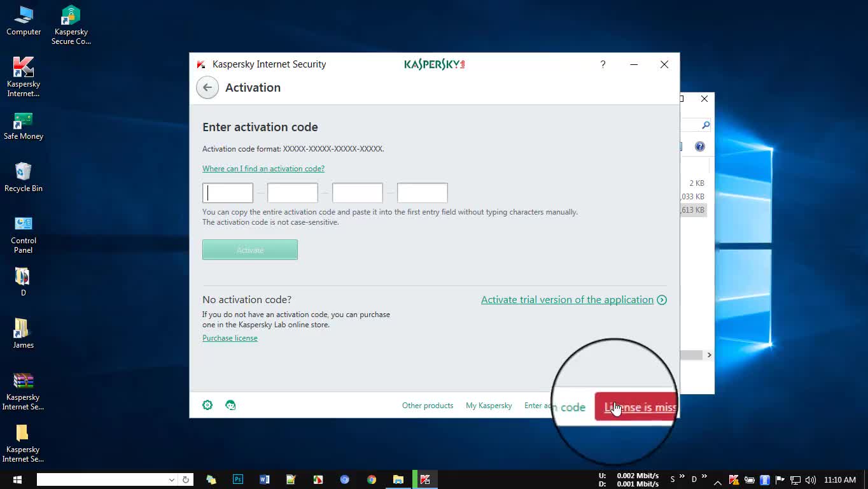Open Safe Money desktop shortcut
868x489 pixels.
(24, 126)
